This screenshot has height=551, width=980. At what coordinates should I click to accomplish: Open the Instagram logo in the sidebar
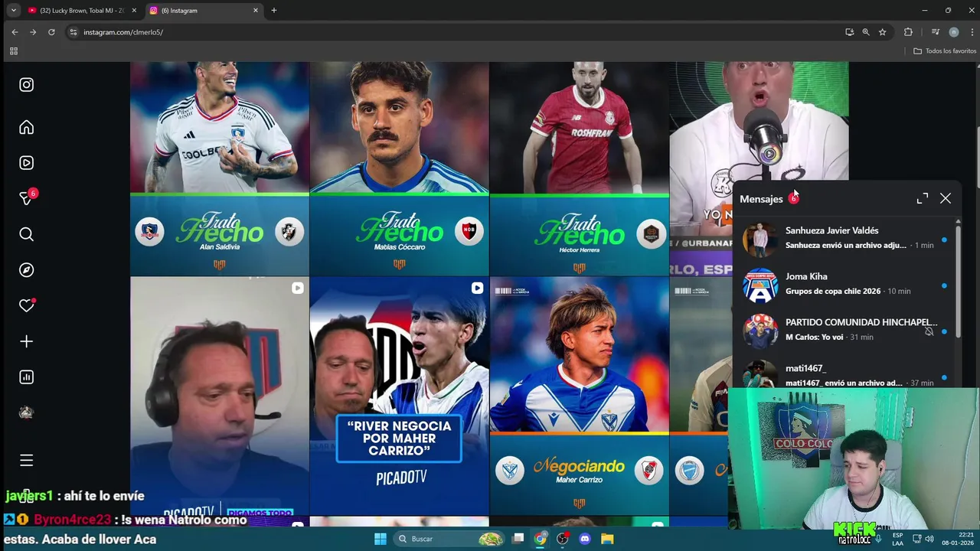pos(26,85)
